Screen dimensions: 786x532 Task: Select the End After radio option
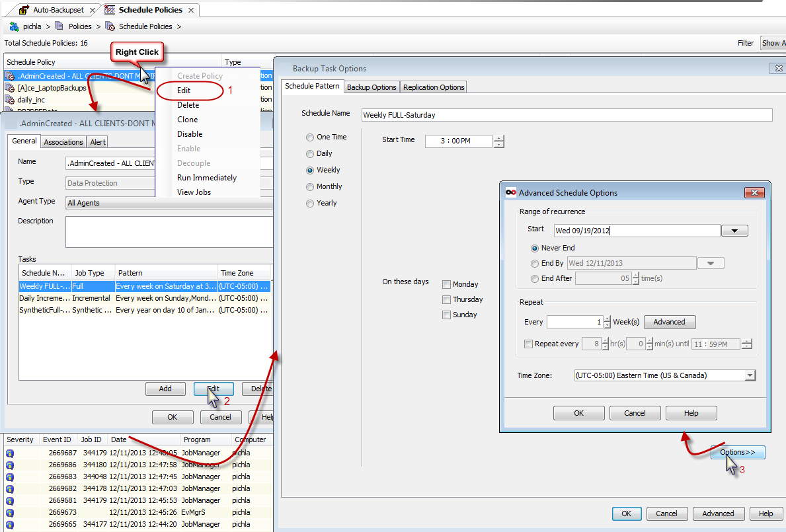(534, 278)
